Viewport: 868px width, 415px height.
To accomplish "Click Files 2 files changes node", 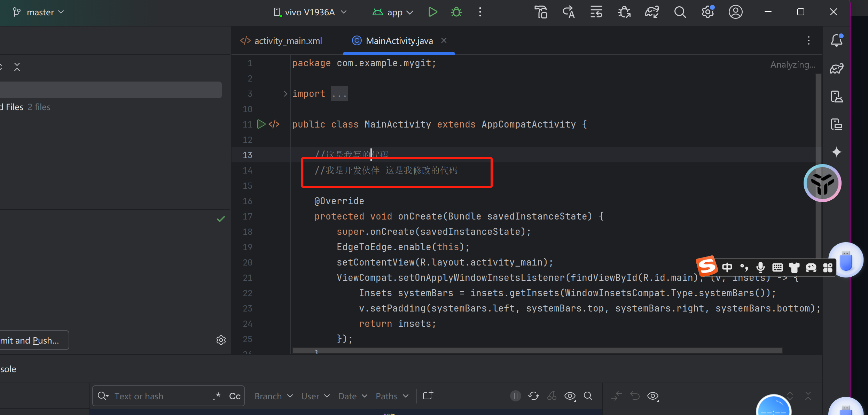I will pyautogui.click(x=25, y=107).
